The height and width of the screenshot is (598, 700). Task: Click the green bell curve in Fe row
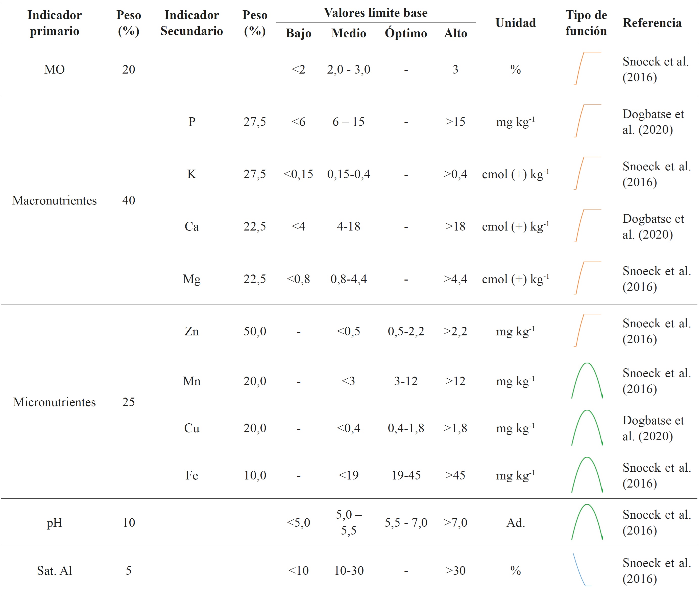pyautogui.click(x=587, y=475)
